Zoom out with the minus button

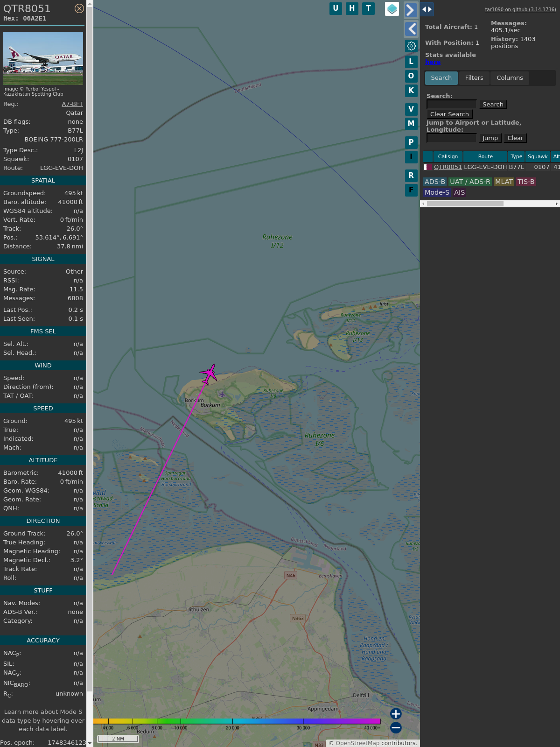coord(396,727)
